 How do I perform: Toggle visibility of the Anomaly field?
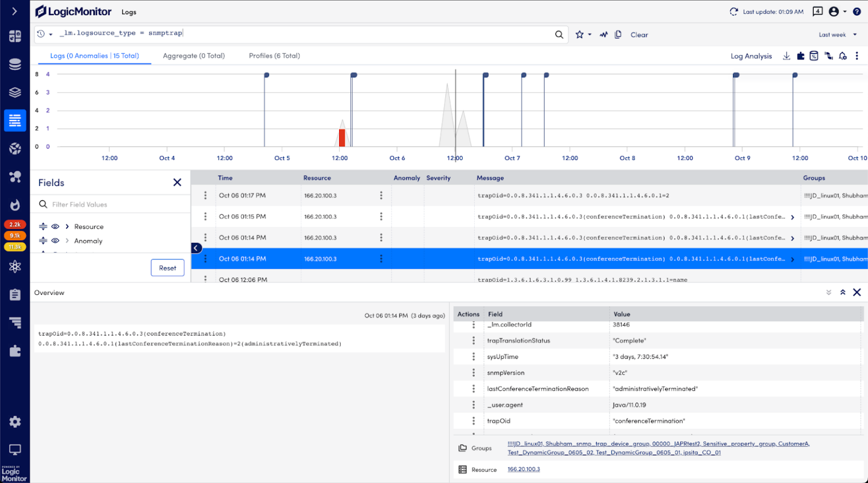(x=55, y=241)
